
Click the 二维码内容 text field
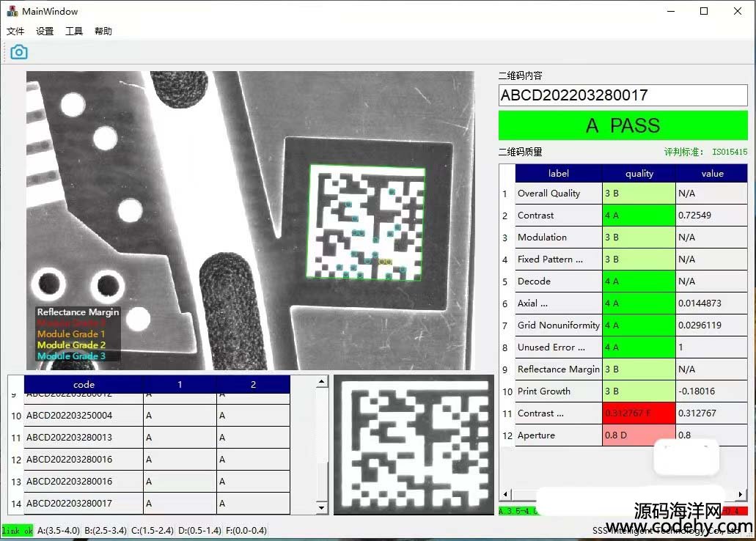(623, 95)
